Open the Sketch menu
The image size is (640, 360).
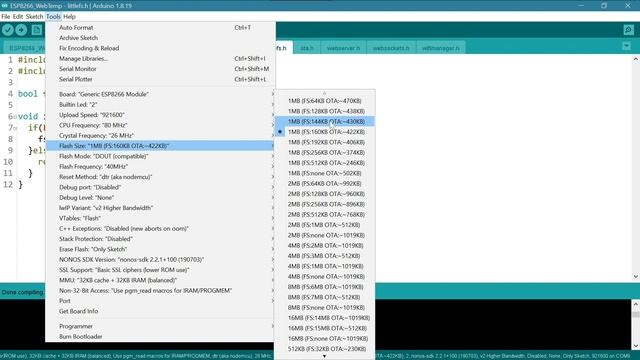(x=34, y=17)
